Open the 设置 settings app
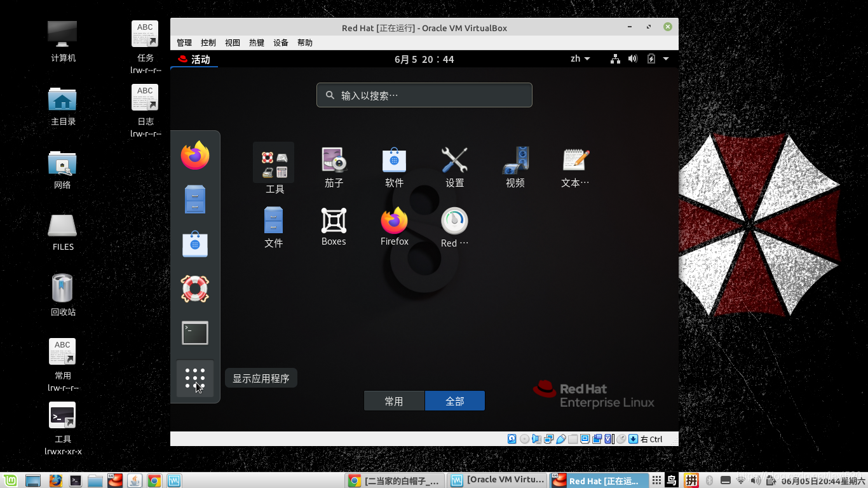The width and height of the screenshot is (868, 488). tap(454, 168)
